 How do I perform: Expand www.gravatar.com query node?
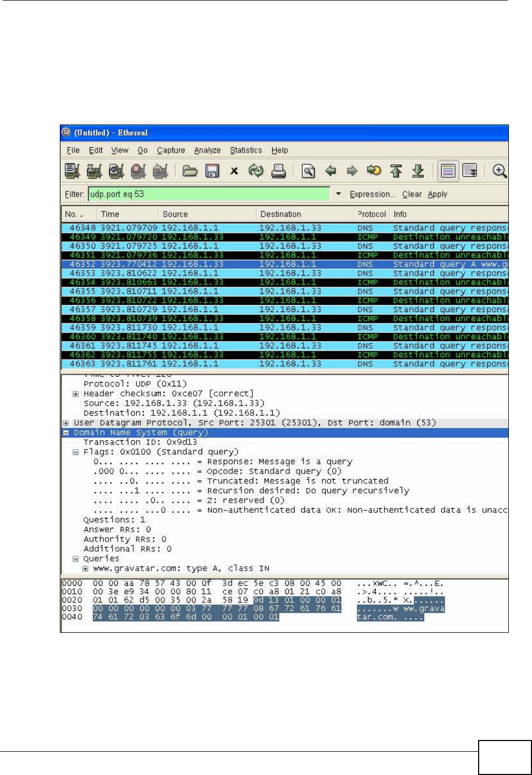pyautogui.click(x=85, y=569)
